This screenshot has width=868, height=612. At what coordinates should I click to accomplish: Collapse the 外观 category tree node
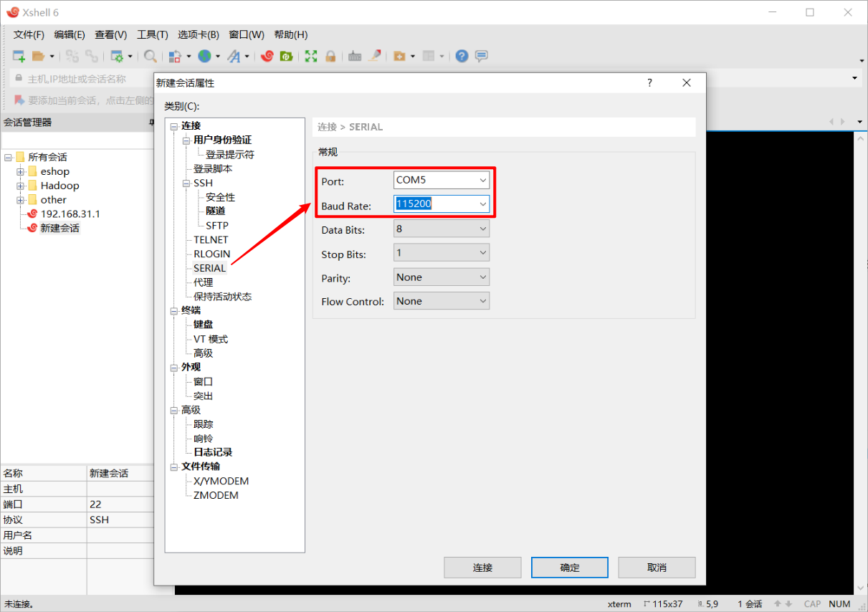click(x=174, y=368)
